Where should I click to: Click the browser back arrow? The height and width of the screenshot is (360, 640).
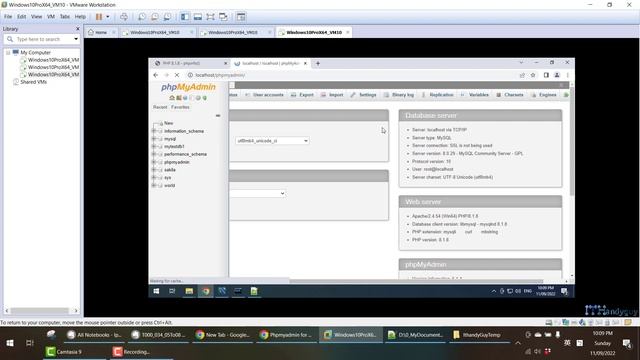(x=156, y=75)
